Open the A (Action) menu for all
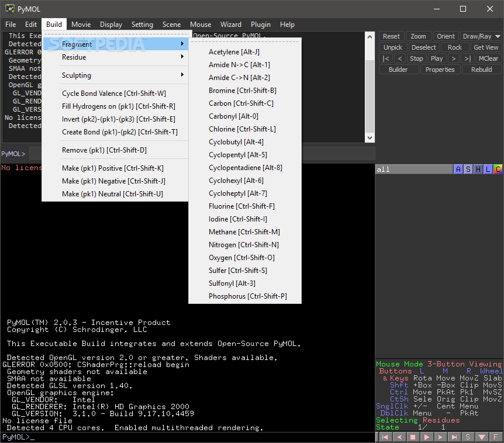Screen dimensions: 504x443 458,169
